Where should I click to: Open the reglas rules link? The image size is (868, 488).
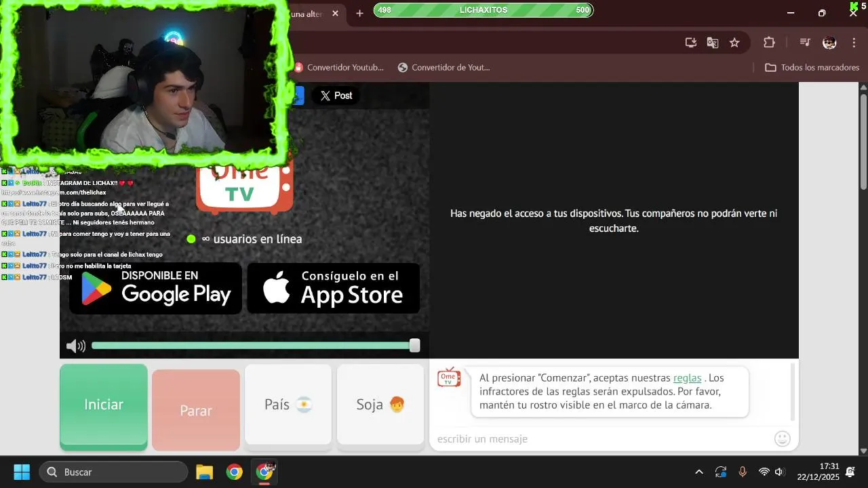[687, 378]
